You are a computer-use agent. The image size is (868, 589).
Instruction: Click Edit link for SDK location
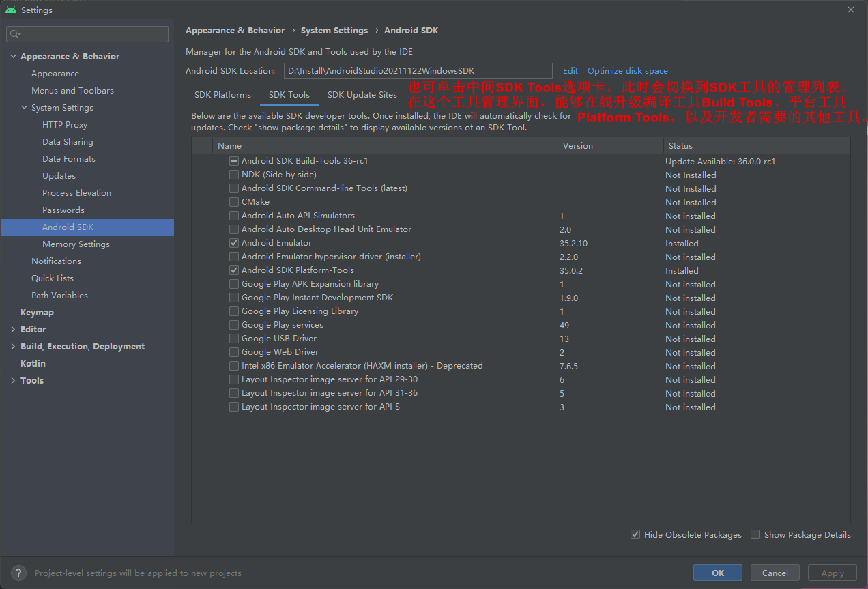(x=570, y=71)
